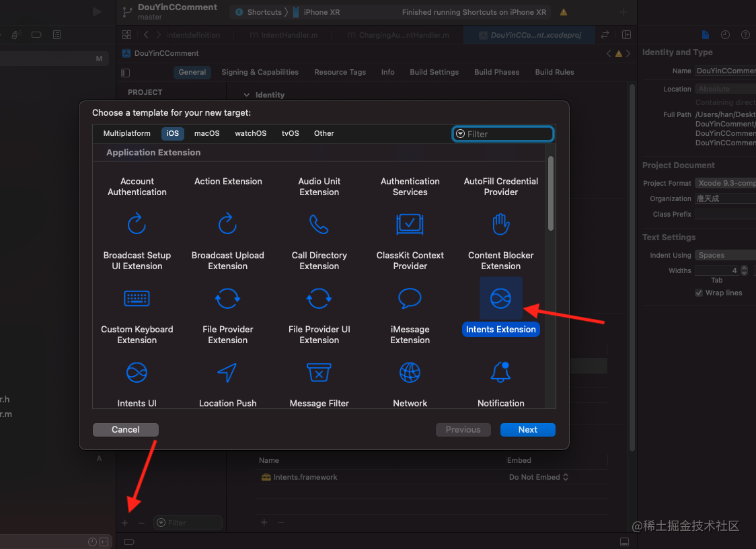Select the Intents Extension template icon
The height and width of the screenshot is (549, 756).
500,298
